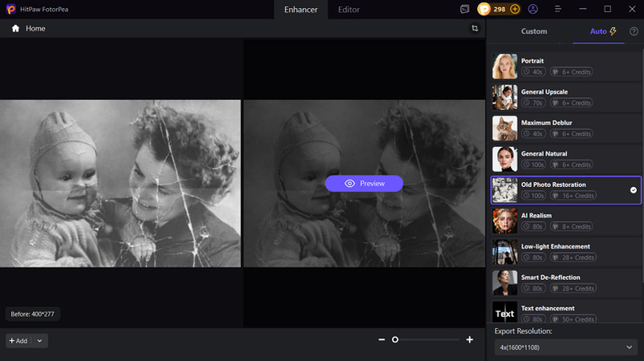Open the hamburger menu icon
The width and height of the screenshot is (644, 361).
pyautogui.click(x=557, y=9)
